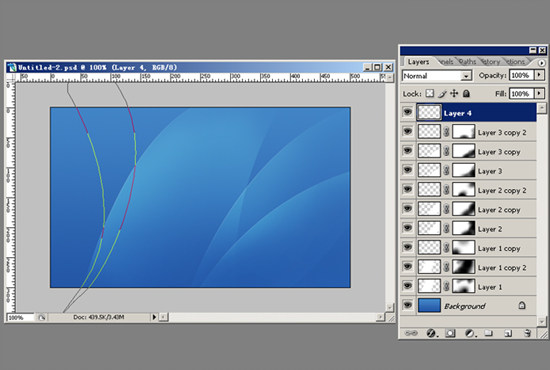Create new adjustment layer icon

coord(470,333)
